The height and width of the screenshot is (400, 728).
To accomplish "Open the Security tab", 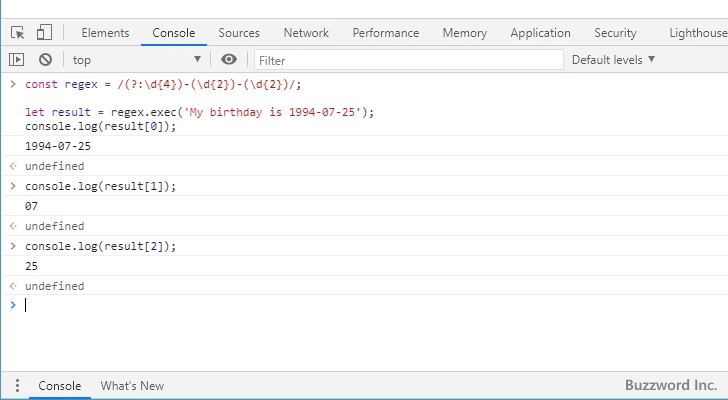I will pyautogui.click(x=615, y=33).
